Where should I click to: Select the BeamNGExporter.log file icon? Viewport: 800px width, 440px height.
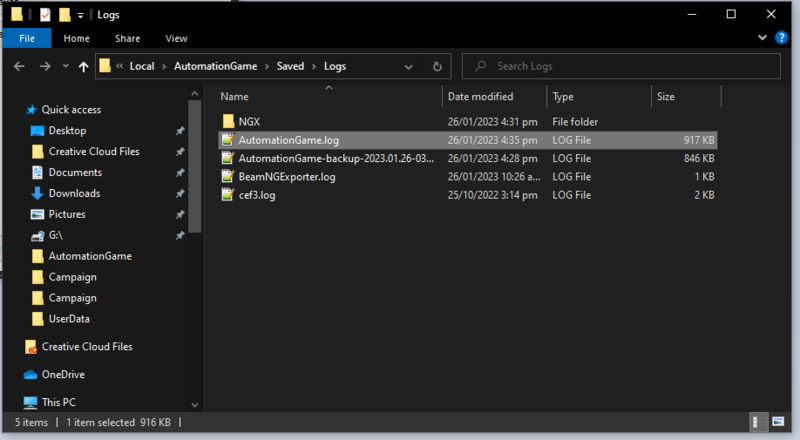[228, 177]
